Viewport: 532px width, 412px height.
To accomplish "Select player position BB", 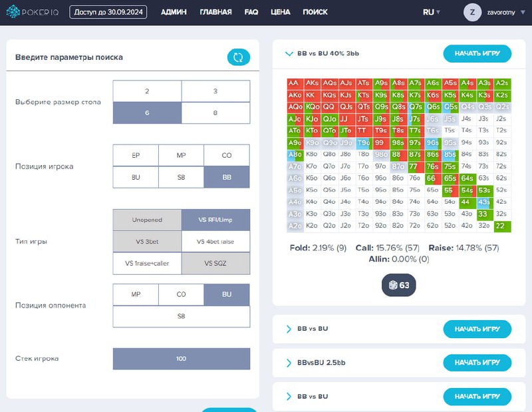I will click(x=227, y=177).
